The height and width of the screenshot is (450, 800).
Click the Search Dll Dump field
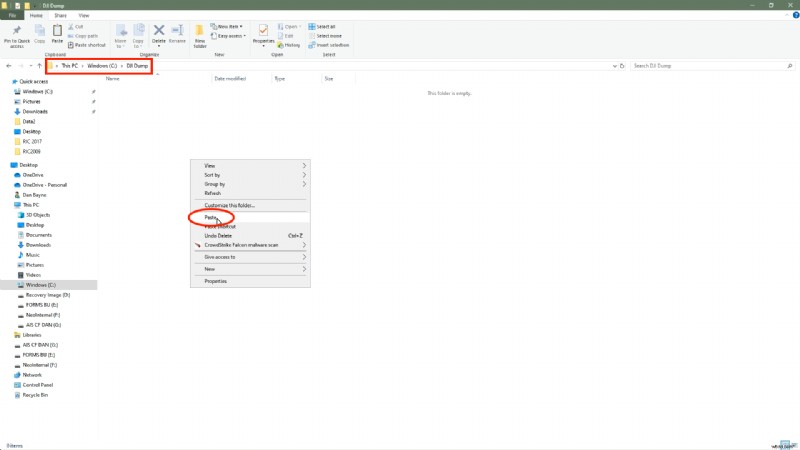[x=710, y=65]
